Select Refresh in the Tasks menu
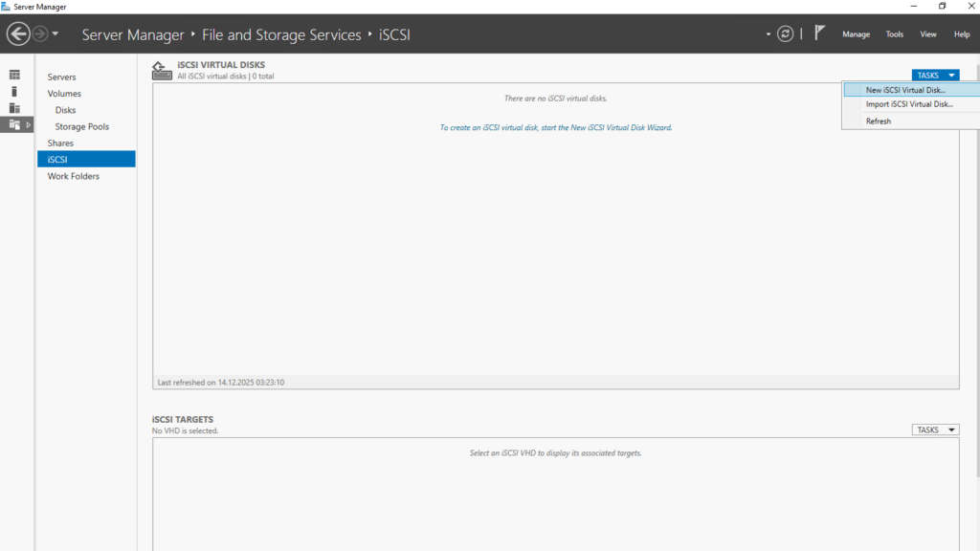 (879, 121)
